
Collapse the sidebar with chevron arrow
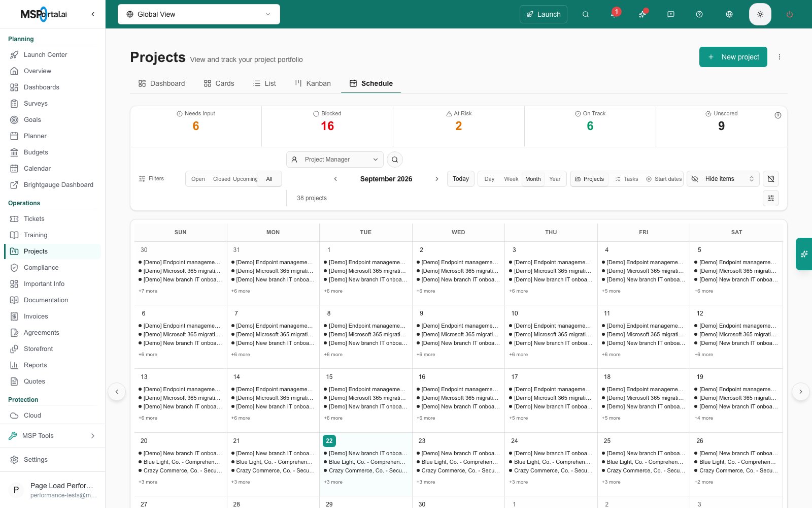(x=93, y=14)
